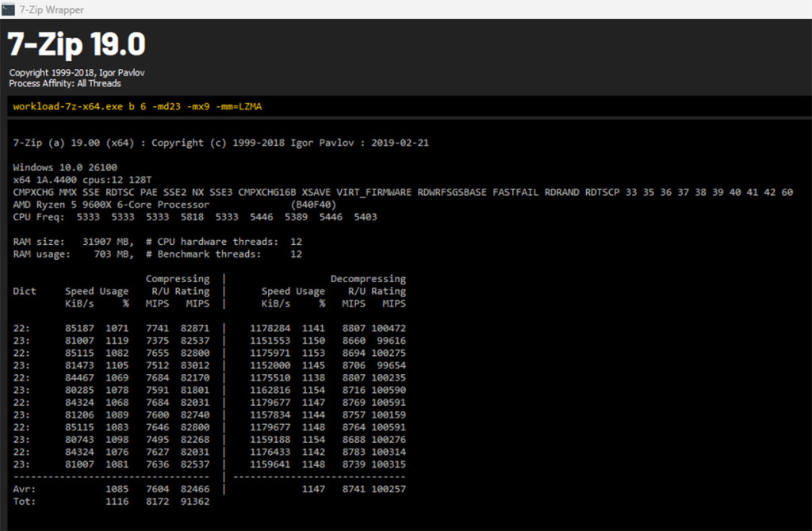Image resolution: width=812 pixels, height=531 pixels.
Task: Click compressing speed "80743"
Action: (80, 440)
